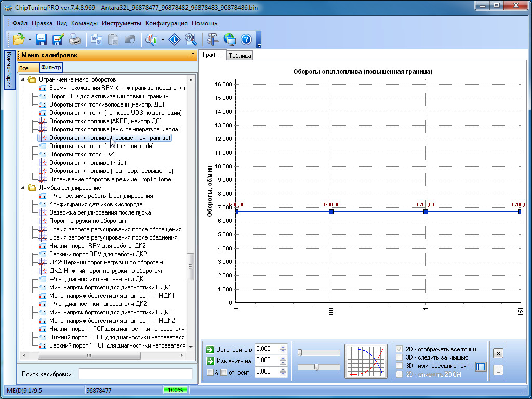Screen dimensions: 532x399
Task: Click the blue question mark help icon
Action: [x=246, y=39]
